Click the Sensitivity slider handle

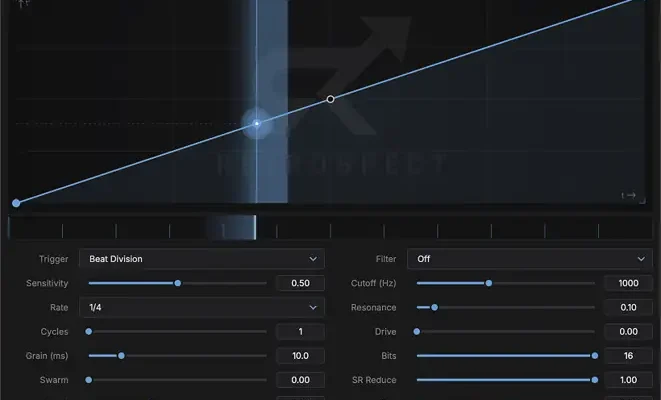point(178,283)
